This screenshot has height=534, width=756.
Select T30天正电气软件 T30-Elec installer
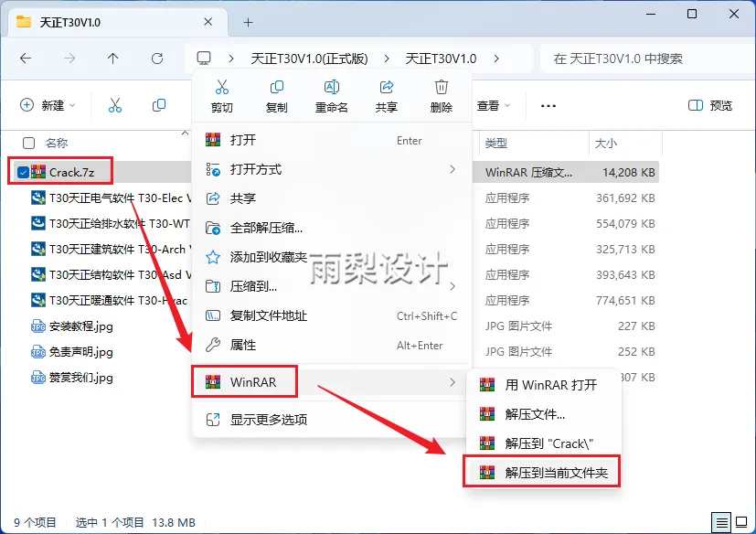(112, 198)
